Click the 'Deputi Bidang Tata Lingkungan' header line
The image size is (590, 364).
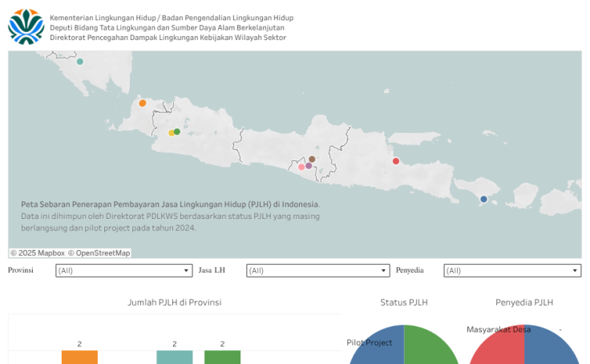click(167, 27)
